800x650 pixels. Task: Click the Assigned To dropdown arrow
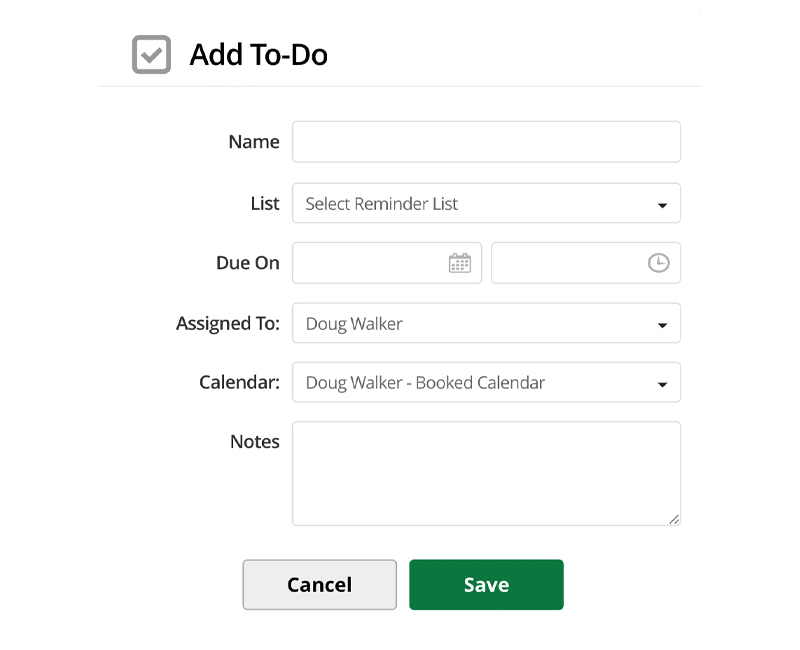pyautogui.click(x=663, y=322)
